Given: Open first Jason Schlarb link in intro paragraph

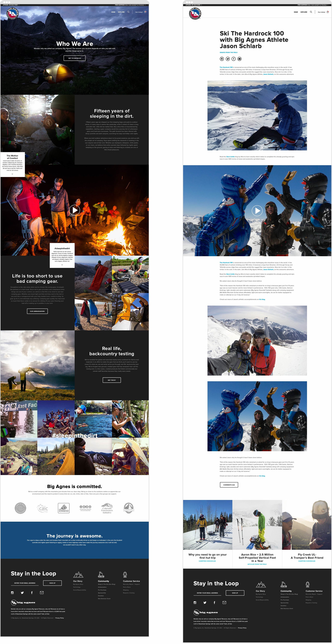Looking at the screenshot, I should click(x=268, y=74).
